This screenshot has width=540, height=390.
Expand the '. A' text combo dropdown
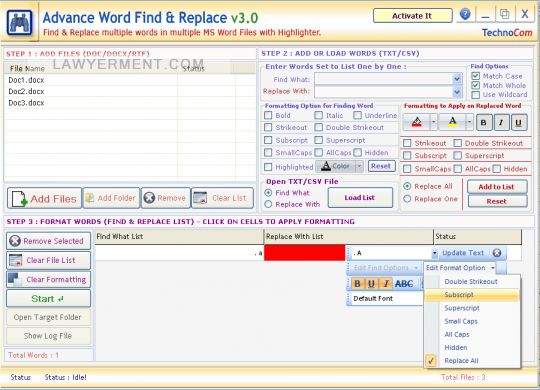pos(434,253)
